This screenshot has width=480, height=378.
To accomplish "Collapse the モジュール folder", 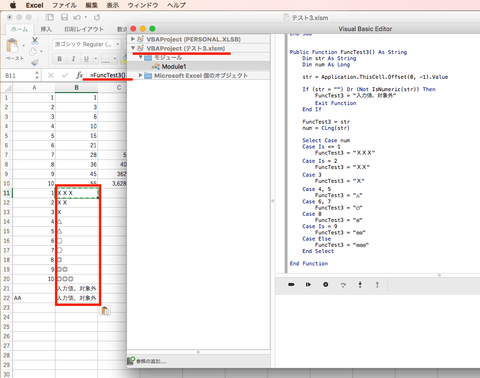I will coord(141,57).
